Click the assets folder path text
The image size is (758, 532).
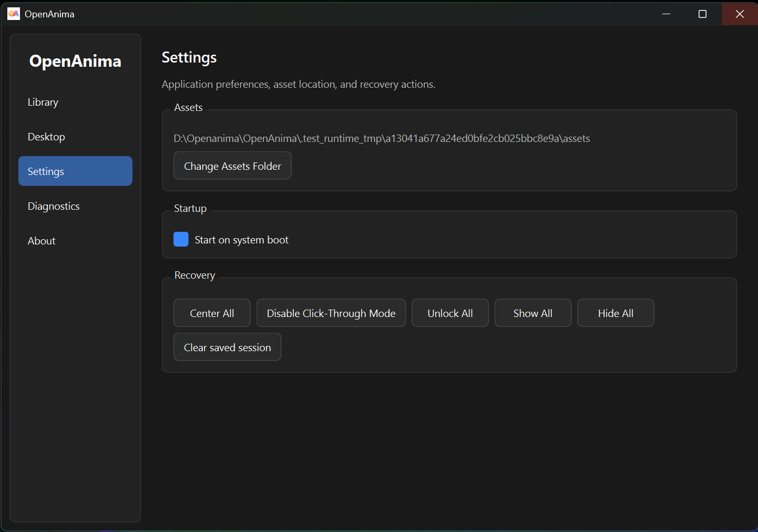tap(382, 138)
